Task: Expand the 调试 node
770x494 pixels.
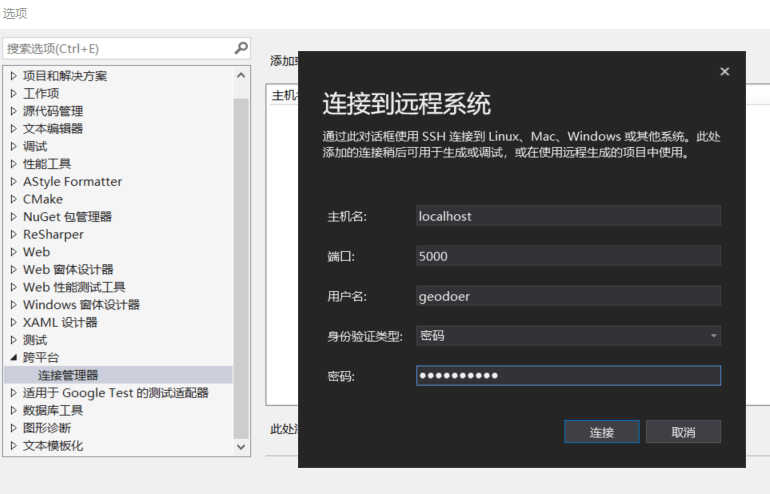Action: coord(14,146)
